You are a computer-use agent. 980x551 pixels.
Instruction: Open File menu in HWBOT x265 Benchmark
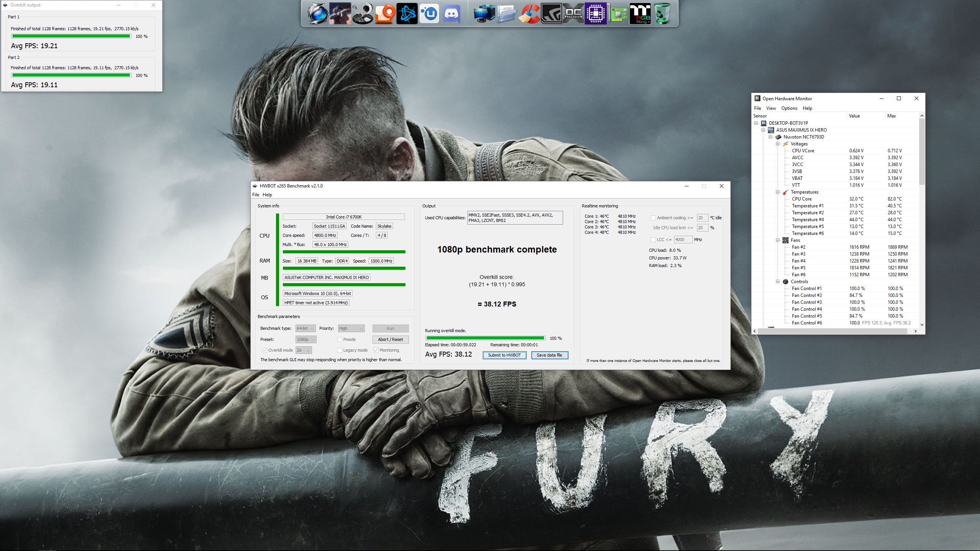pos(256,195)
